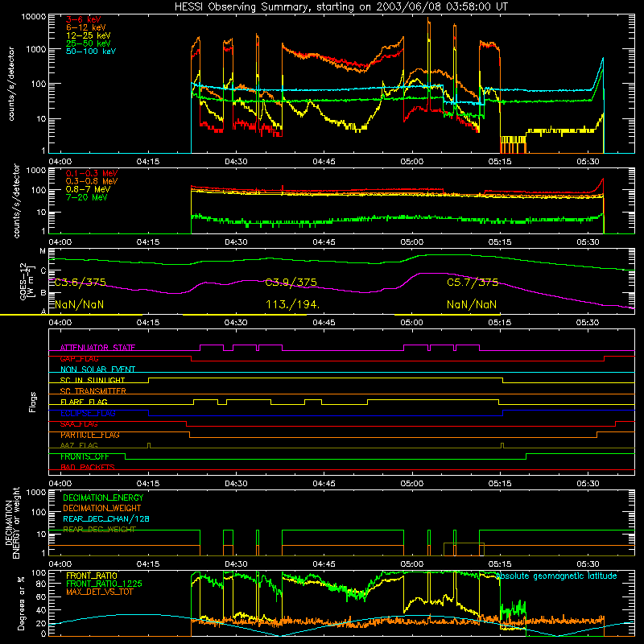Click the FRONT_RATIO legend label

92,576
